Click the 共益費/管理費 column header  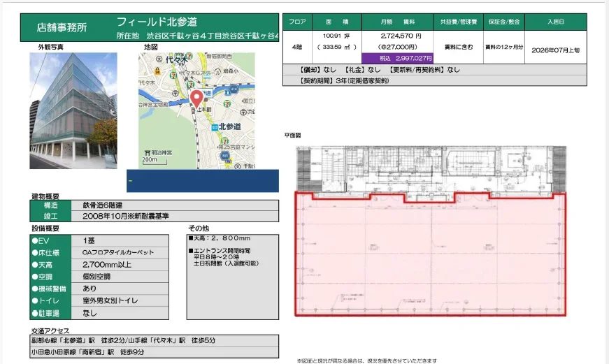click(458, 22)
